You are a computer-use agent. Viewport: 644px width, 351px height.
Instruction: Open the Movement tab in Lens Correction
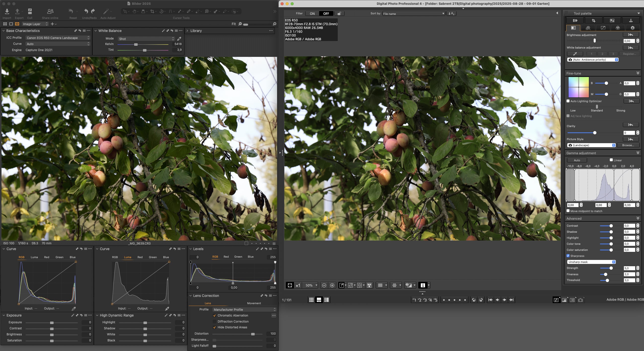tap(254, 303)
